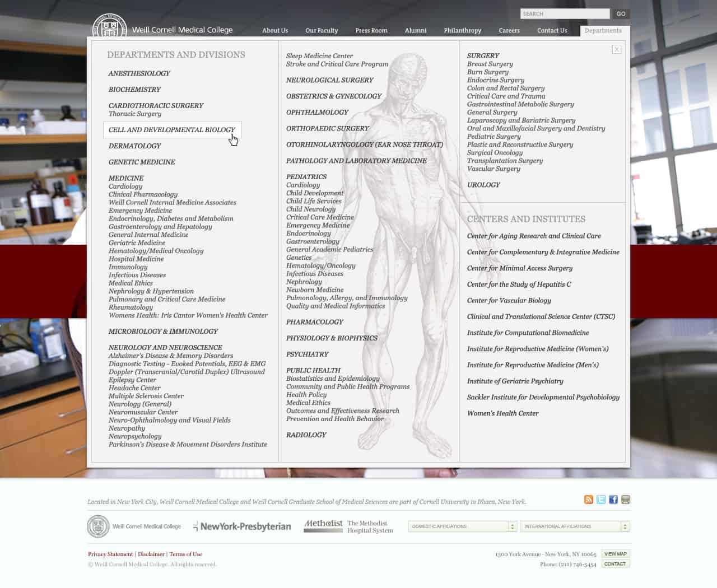Open the Privacy Statement link

click(x=110, y=554)
